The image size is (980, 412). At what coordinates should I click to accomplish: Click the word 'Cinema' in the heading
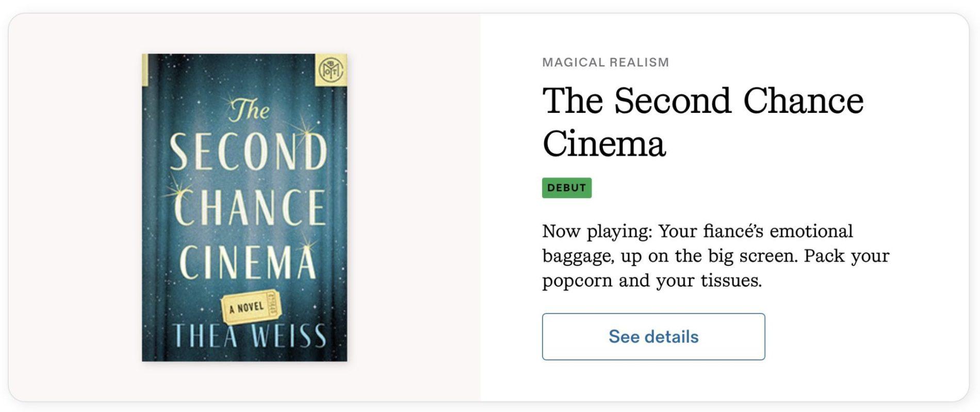tap(604, 143)
